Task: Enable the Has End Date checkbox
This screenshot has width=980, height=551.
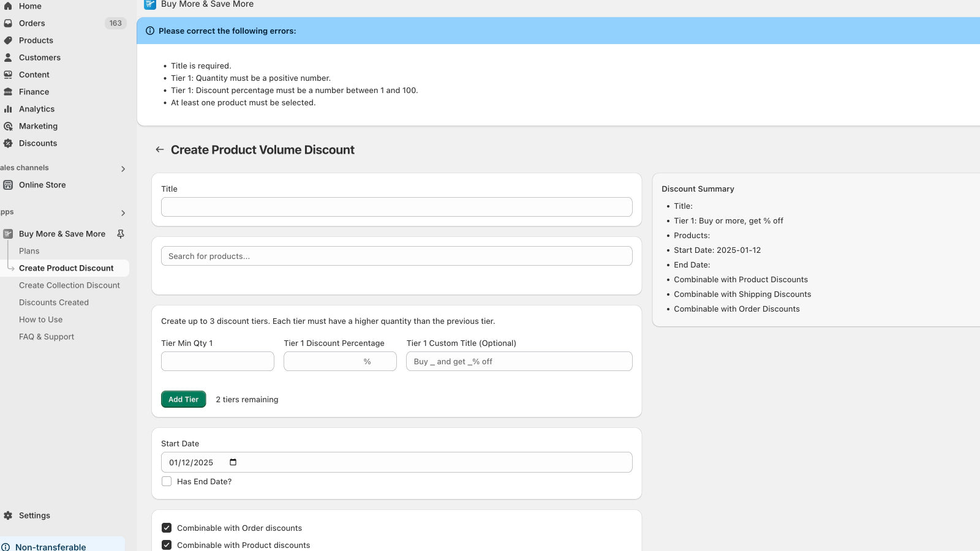Action: (167, 481)
